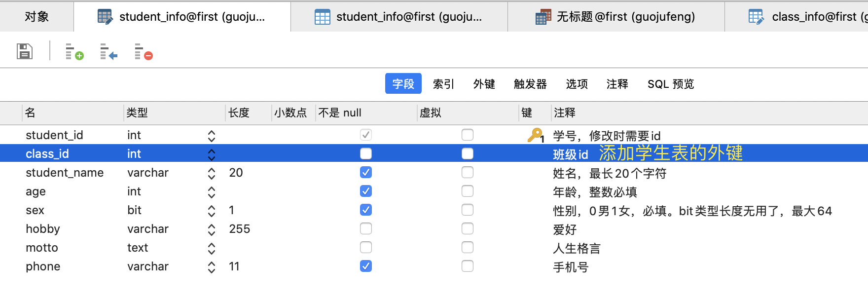Enable 虚拟 checkbox for hobby row
The image size is (868, 301).
[468, 228]
